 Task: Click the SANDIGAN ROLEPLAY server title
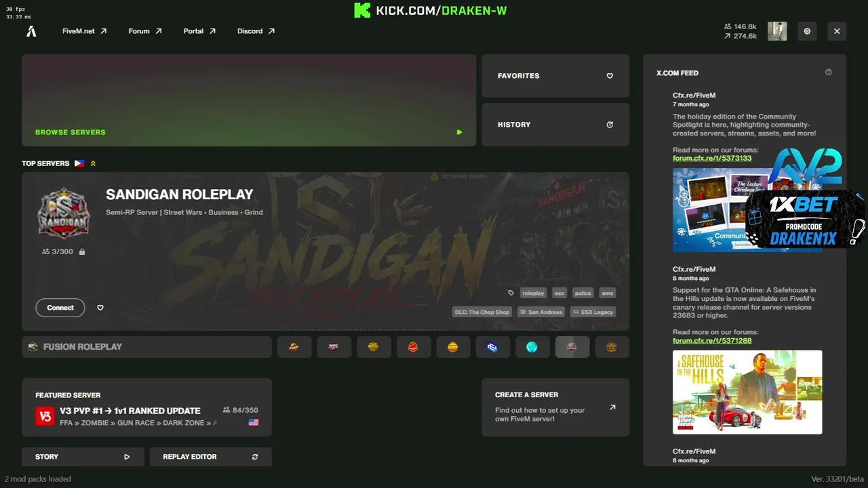point(180,195)
